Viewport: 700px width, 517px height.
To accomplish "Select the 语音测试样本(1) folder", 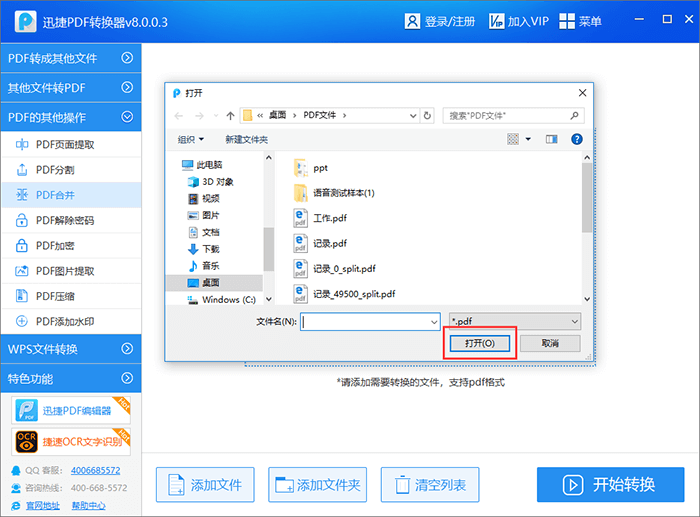I will pyautogui.click(x=334, y=193).
